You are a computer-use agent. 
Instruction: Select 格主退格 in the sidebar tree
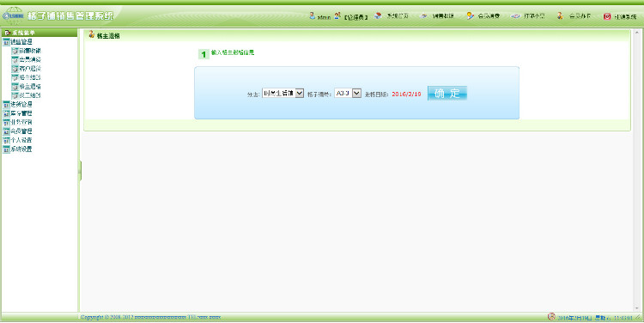click(30, 87)
